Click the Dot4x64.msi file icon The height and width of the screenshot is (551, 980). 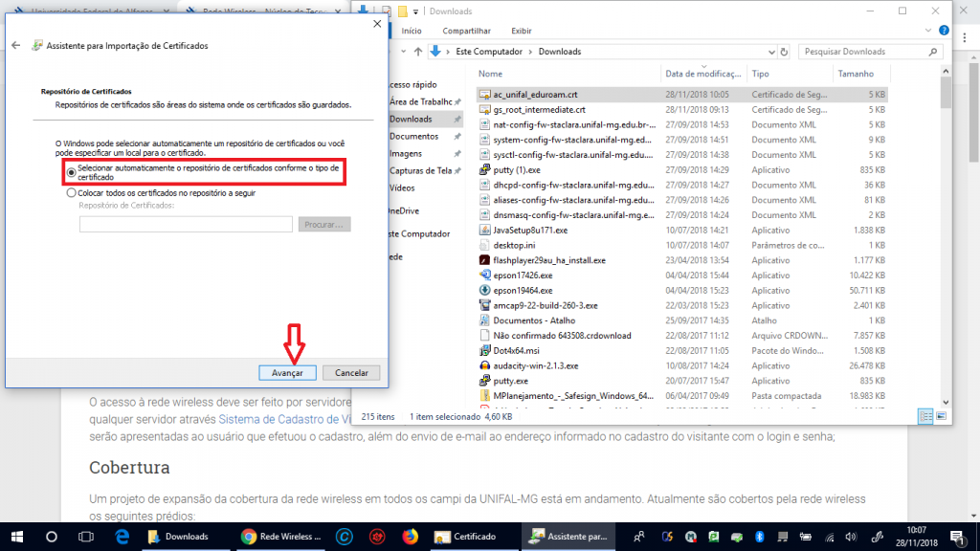[484, 351]
